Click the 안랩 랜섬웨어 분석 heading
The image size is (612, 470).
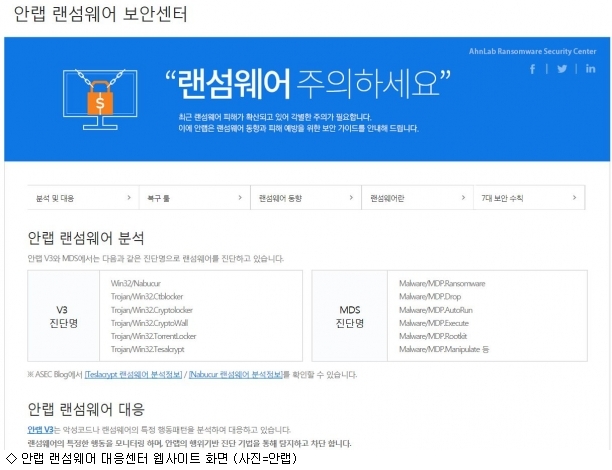[86, 238]
